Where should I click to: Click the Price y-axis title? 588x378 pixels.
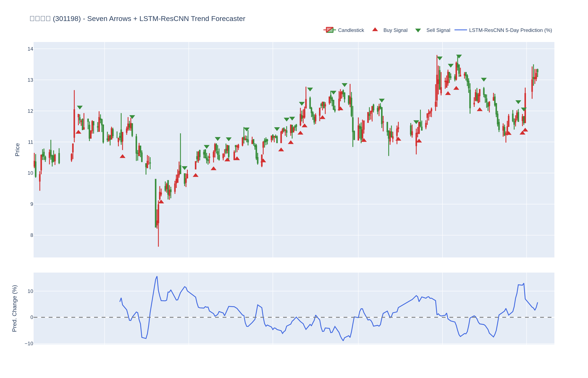[x=17, y=150]
